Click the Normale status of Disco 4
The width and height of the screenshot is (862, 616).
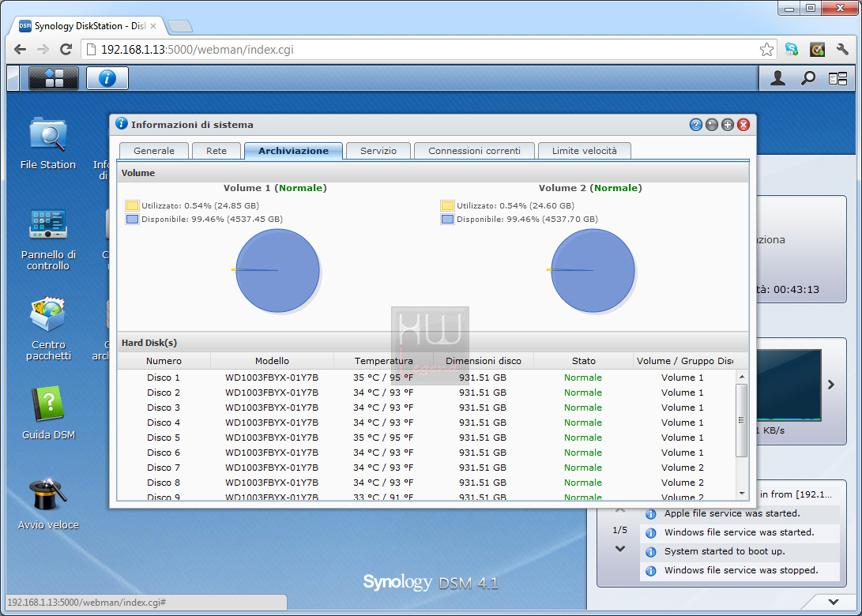pos(583,423)
